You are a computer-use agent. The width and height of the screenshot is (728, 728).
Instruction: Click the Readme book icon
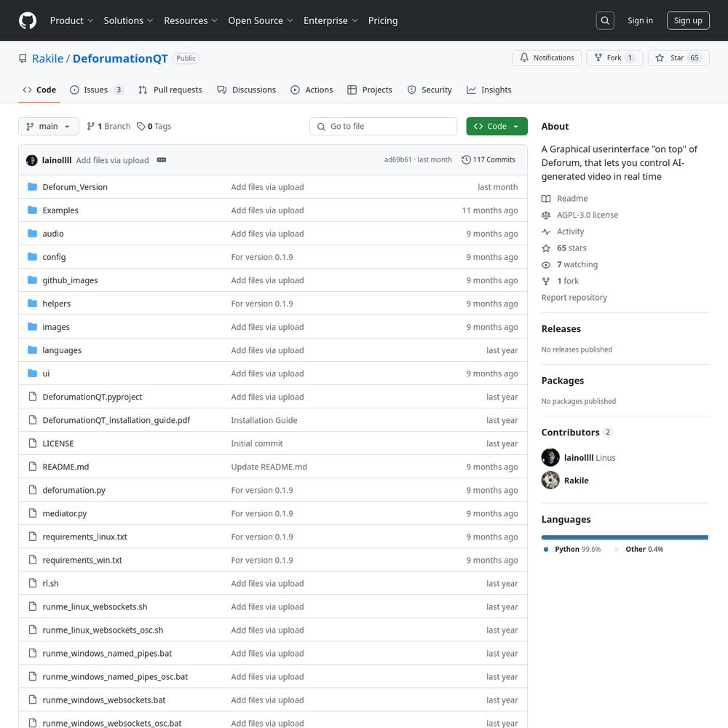(546, 199)
